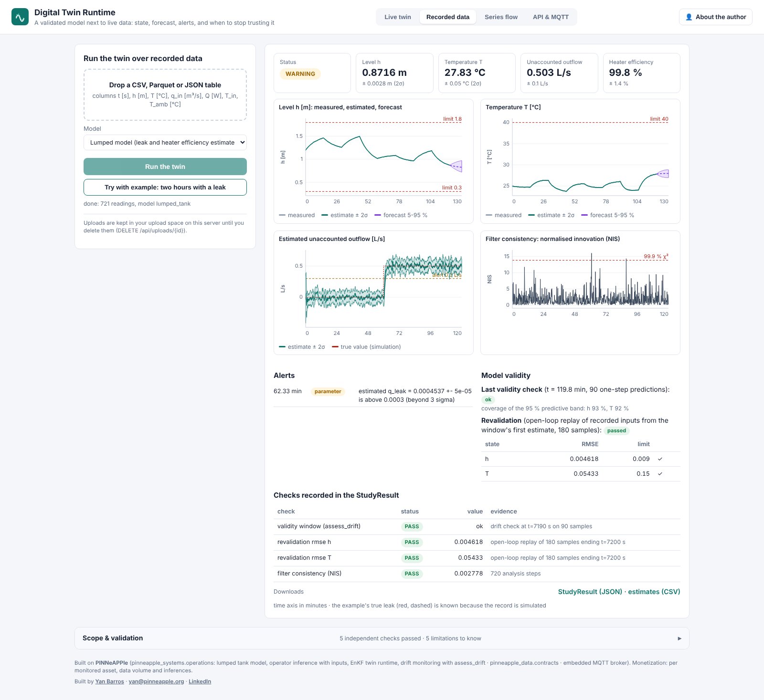Click the check mark in h row
This screenshot has height=700, width=764.
point(660,459)
